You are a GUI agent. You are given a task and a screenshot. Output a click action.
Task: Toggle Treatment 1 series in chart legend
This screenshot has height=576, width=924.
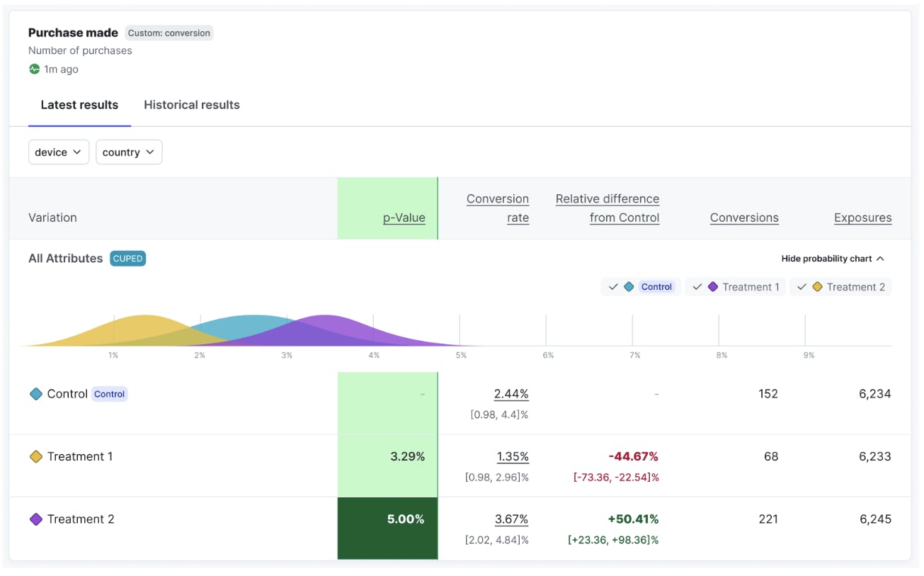click(x=735, y=287)
